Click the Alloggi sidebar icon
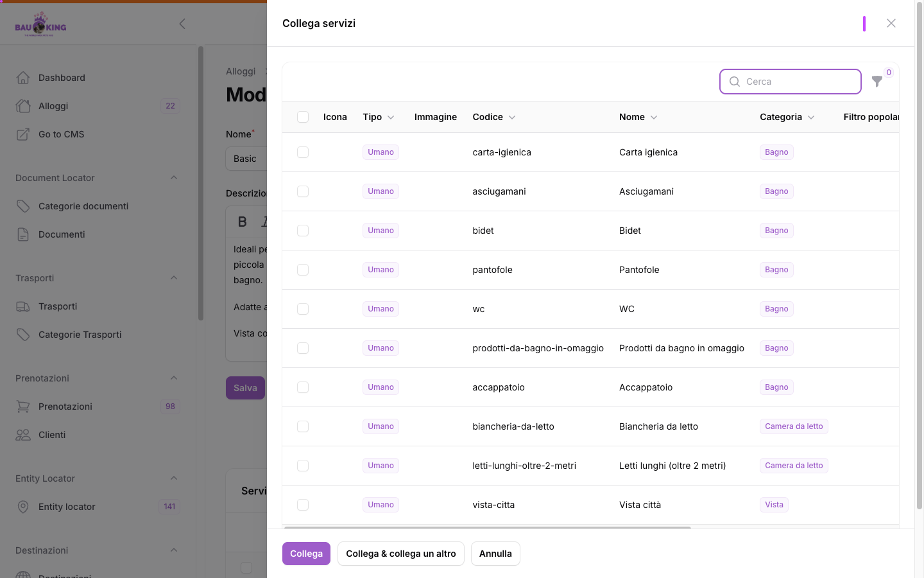 [x=23, y=106]
